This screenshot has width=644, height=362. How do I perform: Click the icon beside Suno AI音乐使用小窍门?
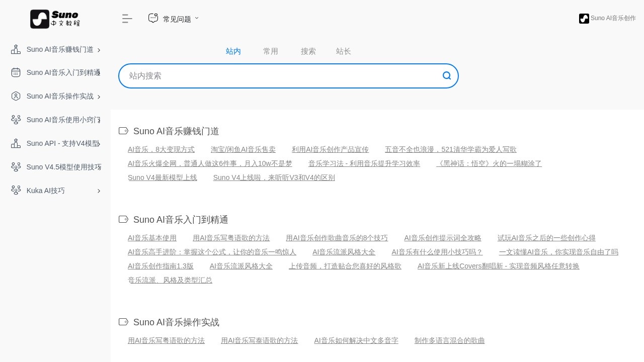16,120
